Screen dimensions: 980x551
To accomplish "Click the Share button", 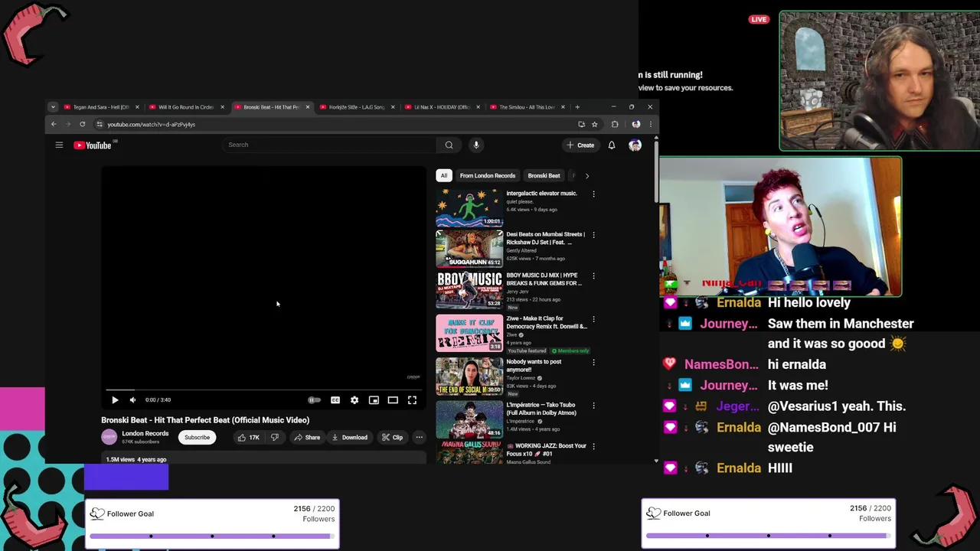I will 307,437.
